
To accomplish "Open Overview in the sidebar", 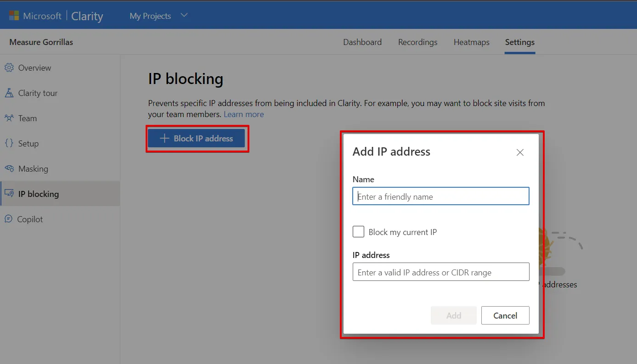I will click(x=60, y=68).
